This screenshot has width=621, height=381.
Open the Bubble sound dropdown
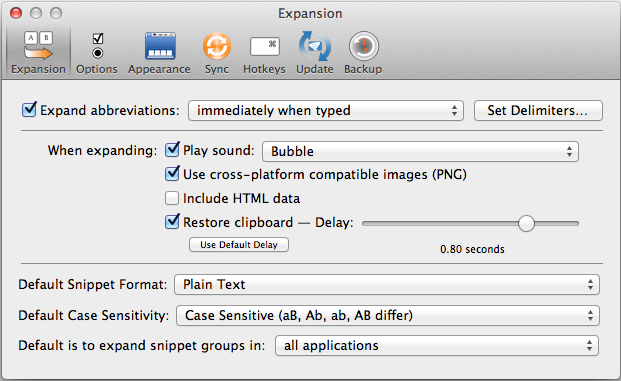coord(420,151)
